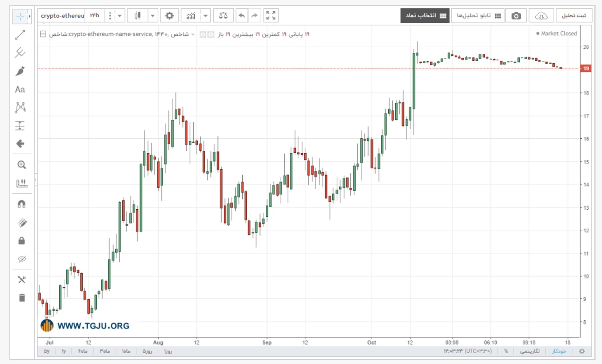This screenshot has height=364, width=602.
Task: Select the pitchfork drawing tool
Action: point(20,53)
